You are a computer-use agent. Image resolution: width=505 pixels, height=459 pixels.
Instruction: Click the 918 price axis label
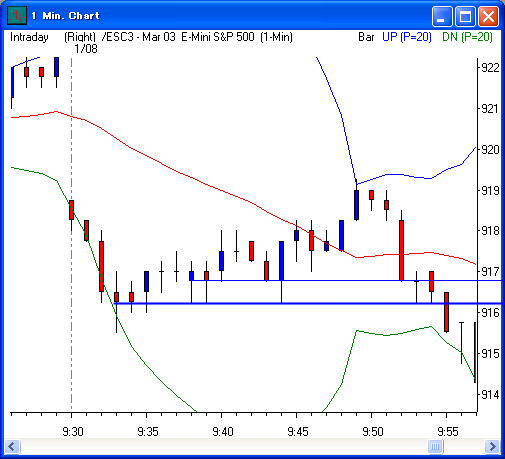[490, 230]
